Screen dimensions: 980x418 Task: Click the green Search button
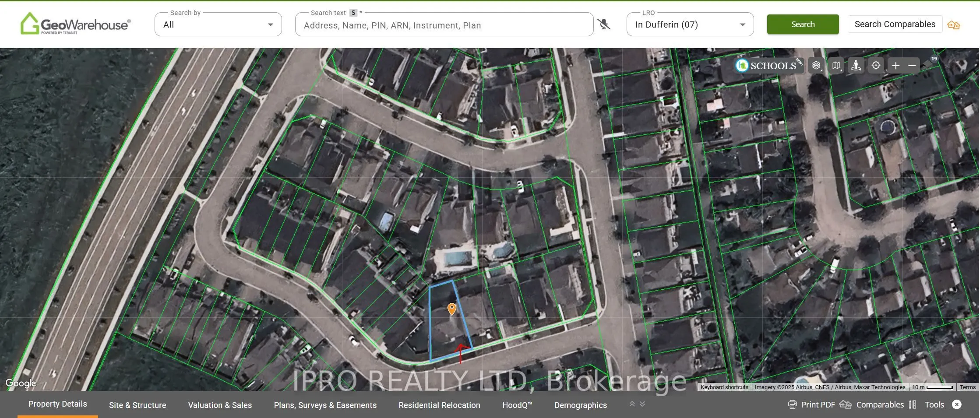coord(803,25)
